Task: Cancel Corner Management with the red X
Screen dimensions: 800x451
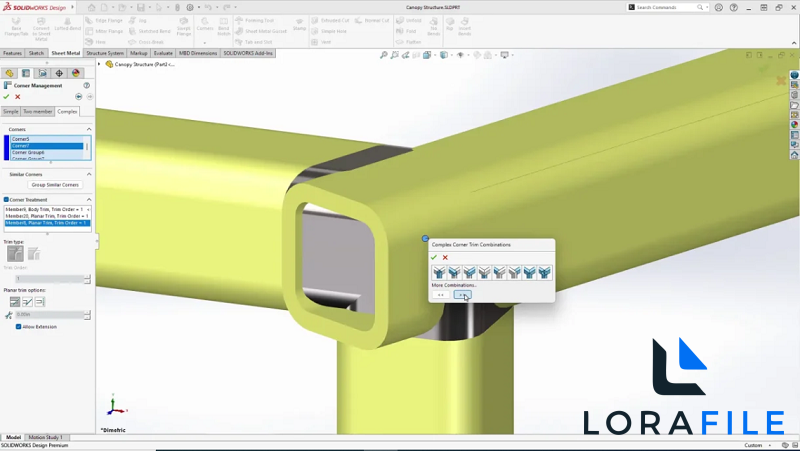Action: pos(18,96)
